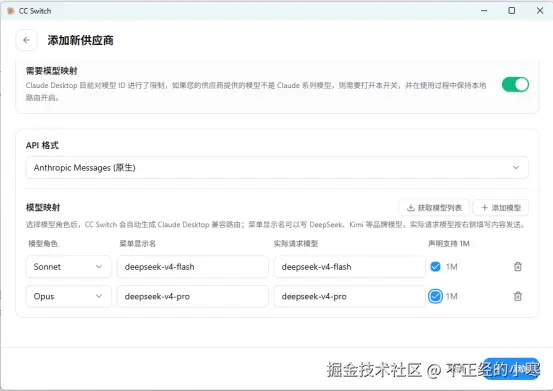This screenshot has height=391, width=553.
Task: Click the 添加新供应商 heading
Action: click(x=80, y=40)
